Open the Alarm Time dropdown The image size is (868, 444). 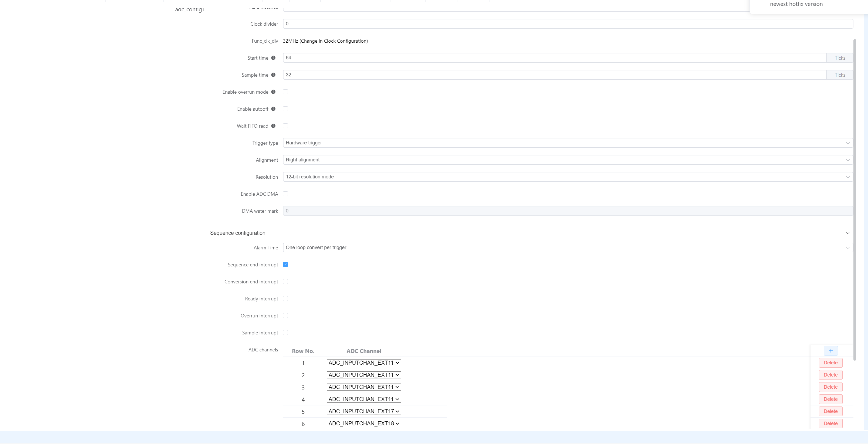[567, 248]
